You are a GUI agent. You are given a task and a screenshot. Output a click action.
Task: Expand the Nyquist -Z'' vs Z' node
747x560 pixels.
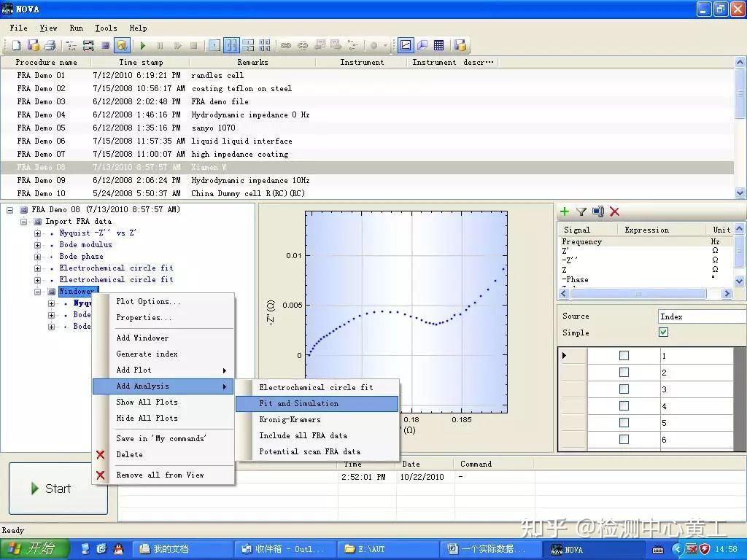coord(38,233)
